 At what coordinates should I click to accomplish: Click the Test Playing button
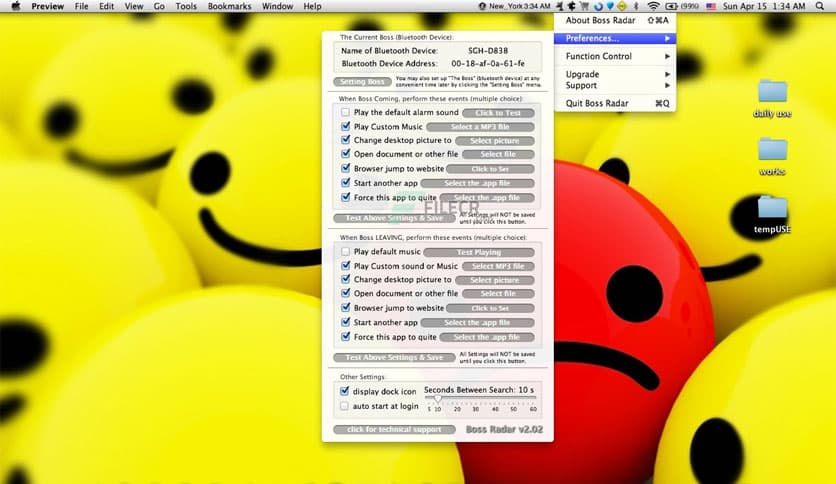coord(479,252)
